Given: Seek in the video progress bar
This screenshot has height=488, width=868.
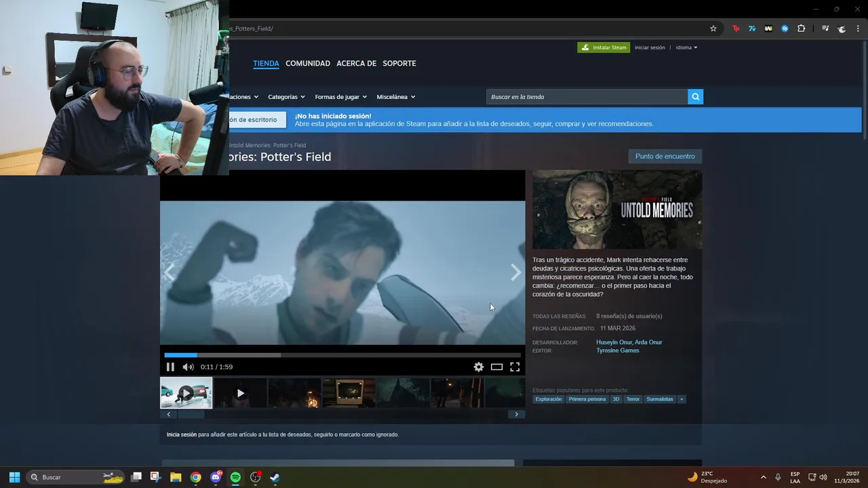Looking at the screenshot, I should (x=342, y=355).
